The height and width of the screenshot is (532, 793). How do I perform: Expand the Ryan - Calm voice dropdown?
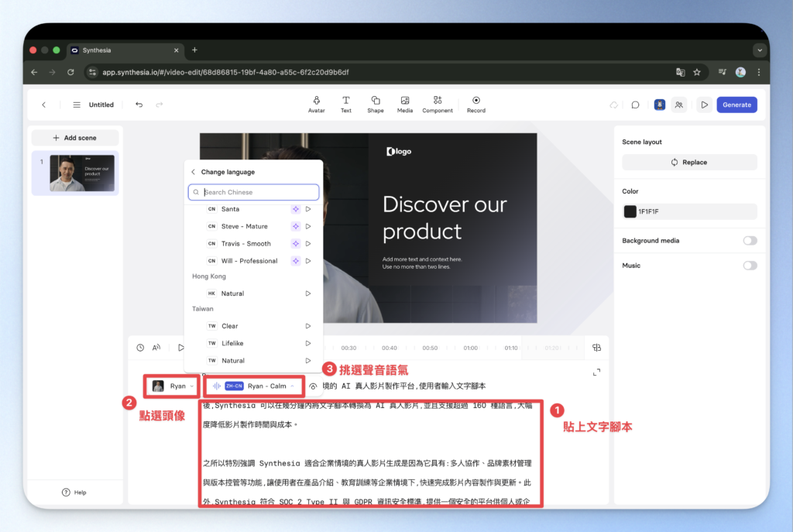coord(254,386)
